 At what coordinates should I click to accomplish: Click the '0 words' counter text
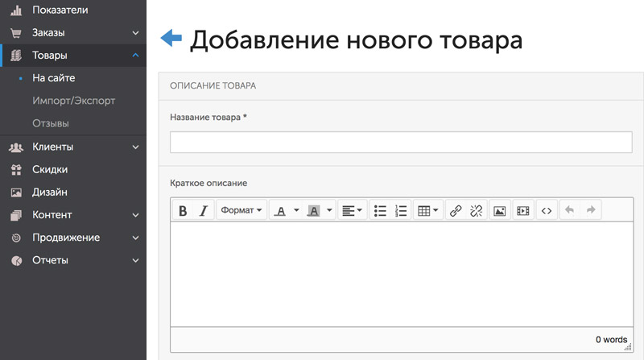[611, 339]
